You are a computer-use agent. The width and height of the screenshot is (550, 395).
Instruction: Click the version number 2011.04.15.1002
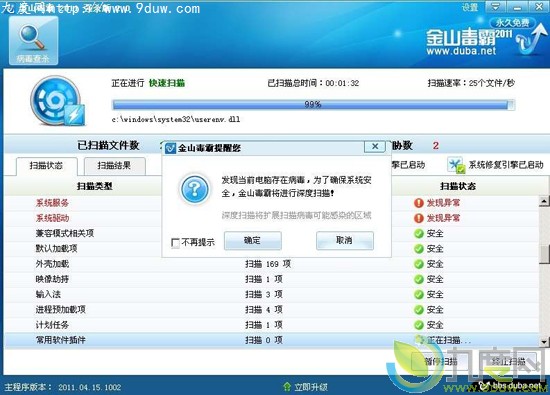90,387
